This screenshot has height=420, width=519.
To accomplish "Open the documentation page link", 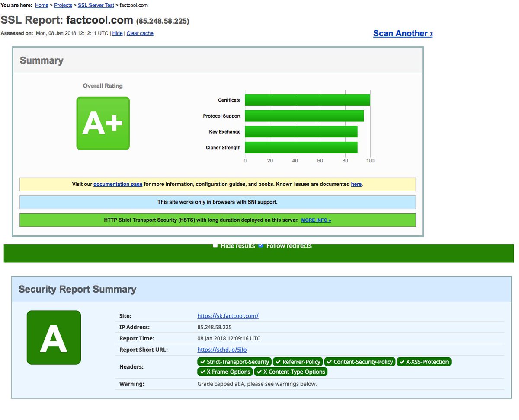I will tap(118, 184).
